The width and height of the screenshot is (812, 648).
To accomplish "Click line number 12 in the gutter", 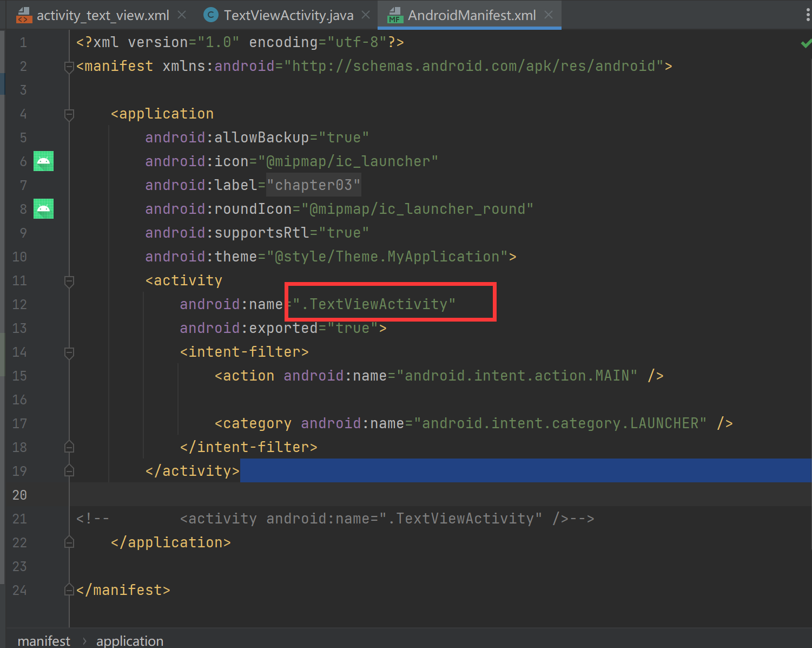I will point(19,304).
